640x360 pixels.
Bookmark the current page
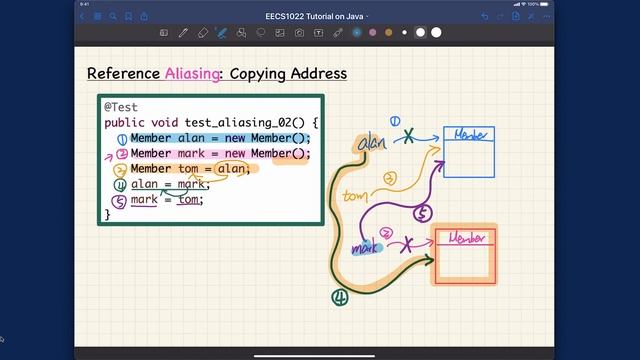(x=129, y=16)
